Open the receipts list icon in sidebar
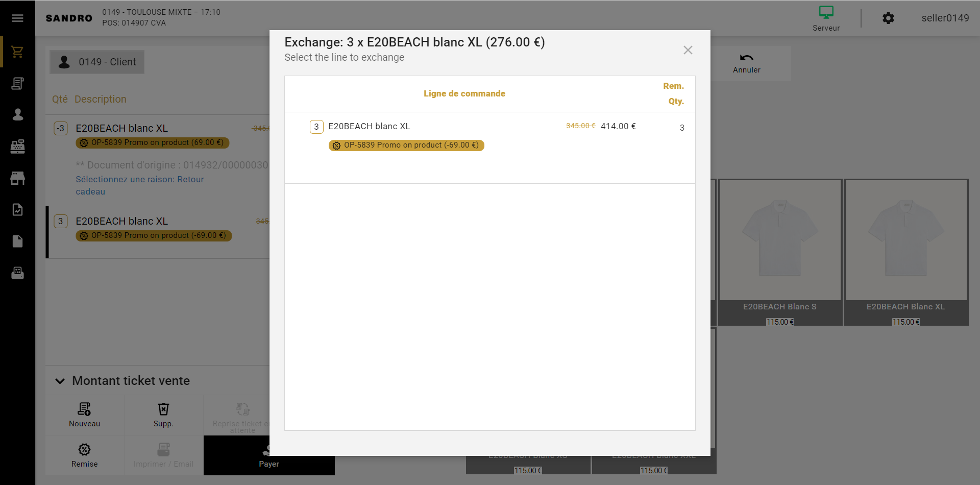The width and height of the screenshot is (980, 485). point(17,83)
